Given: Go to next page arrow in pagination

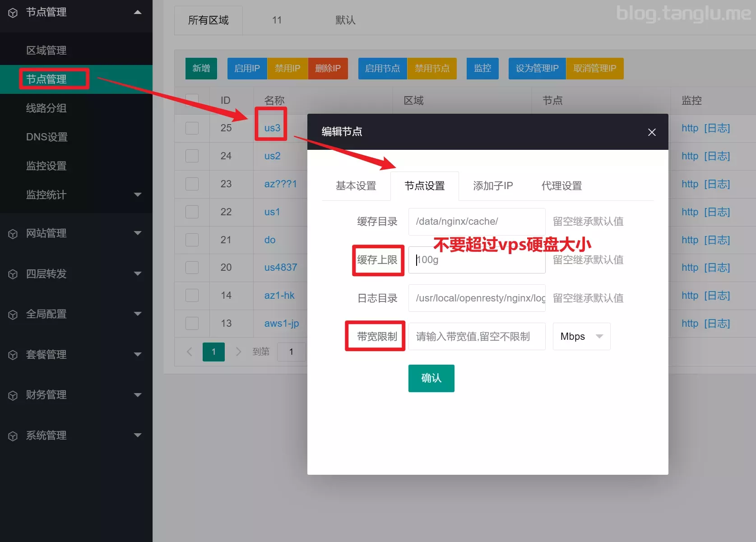Looking at the screenshot, I should [238, 352].
